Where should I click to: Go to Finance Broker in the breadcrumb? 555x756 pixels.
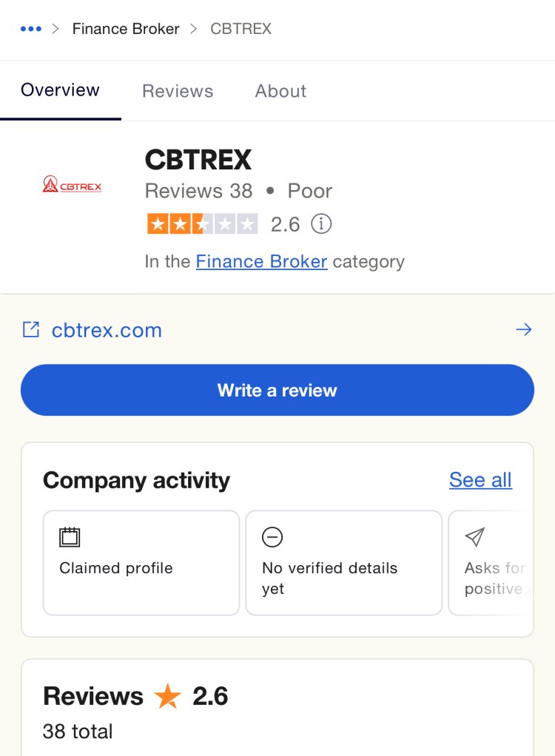pyautogui.click(x=126, y=29)
